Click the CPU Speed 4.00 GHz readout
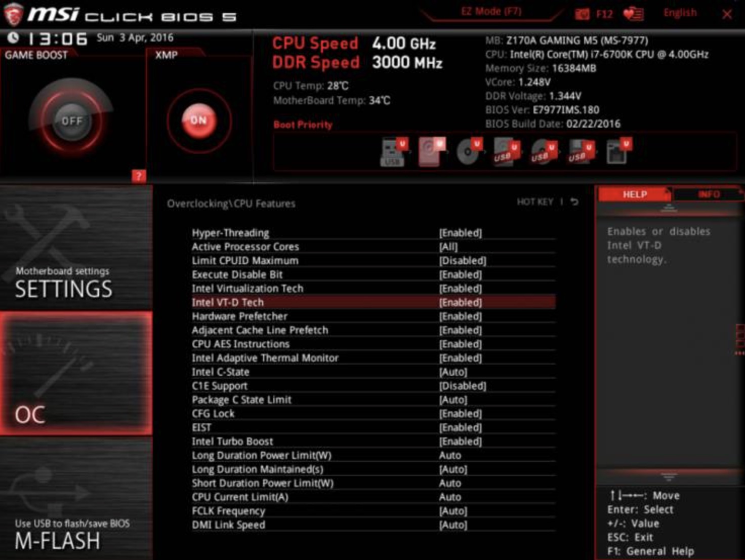745x560 pixels. click(x=354, y=44)
